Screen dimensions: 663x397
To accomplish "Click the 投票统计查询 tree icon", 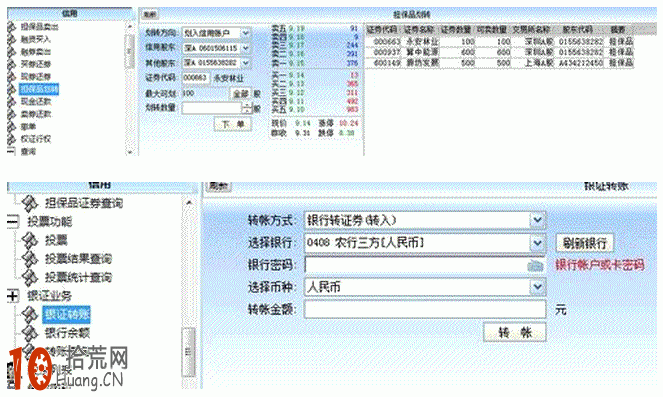I will coord(30,277).
